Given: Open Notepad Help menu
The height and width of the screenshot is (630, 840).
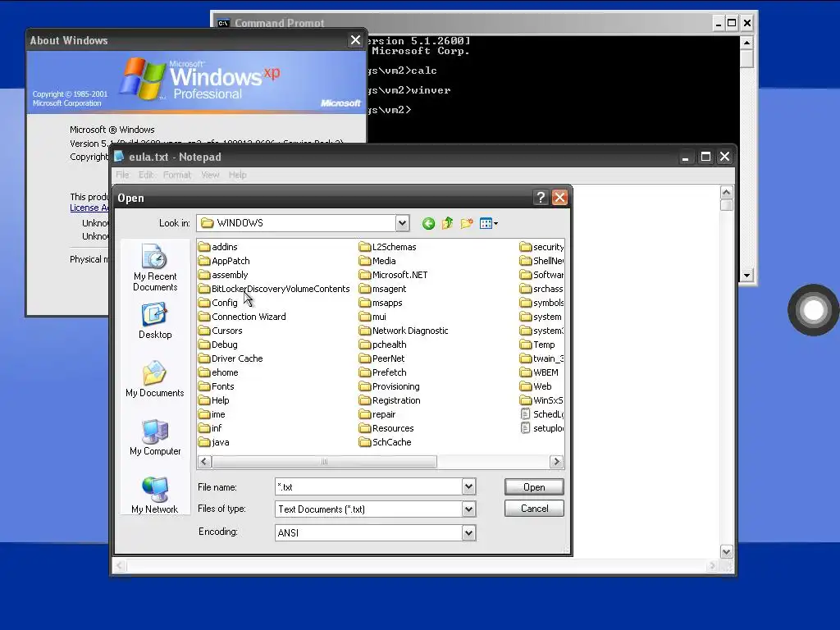Looking at the screenshot, I should coord(237,175).
